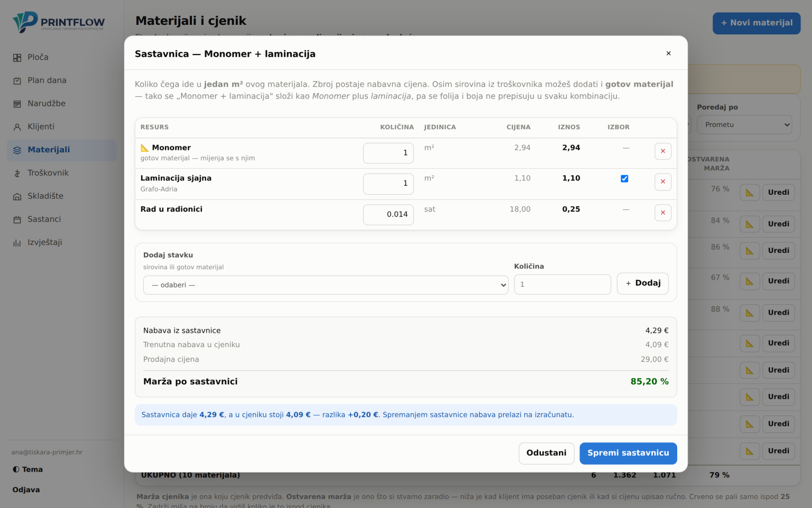
Task: Click the "29,00 €" Prodajna cijena value
Action: (654, 360)
